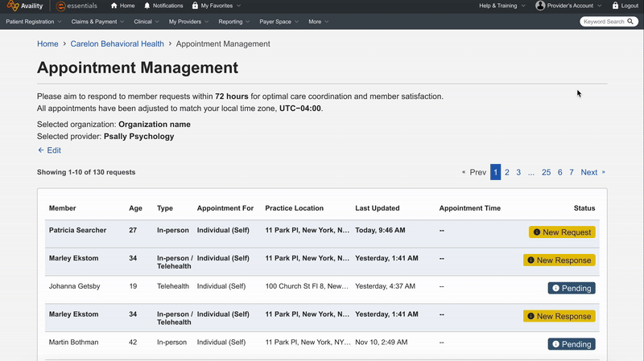644x361 pixels.
Task: Open the Payer Space dropdown
Action: 279,22
